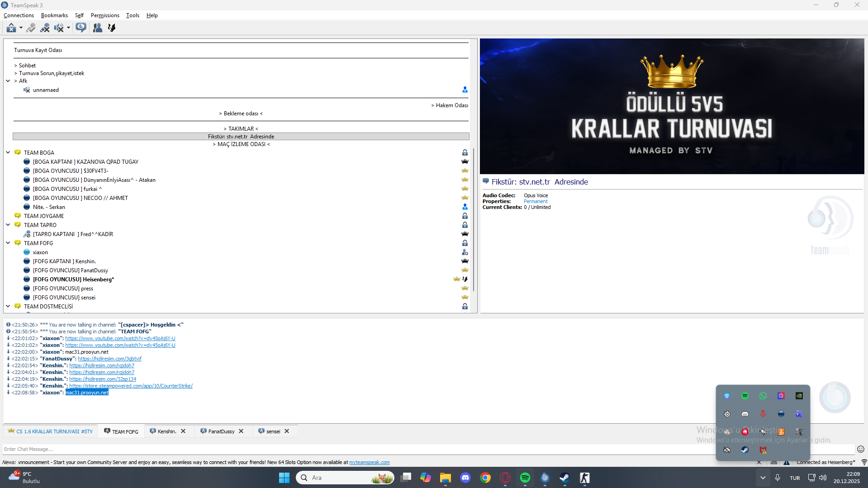Open the hizliresim.com/3qbtvif link
Image resolution: width=868 pixels, height=488 pixels.
click(109, 359)
